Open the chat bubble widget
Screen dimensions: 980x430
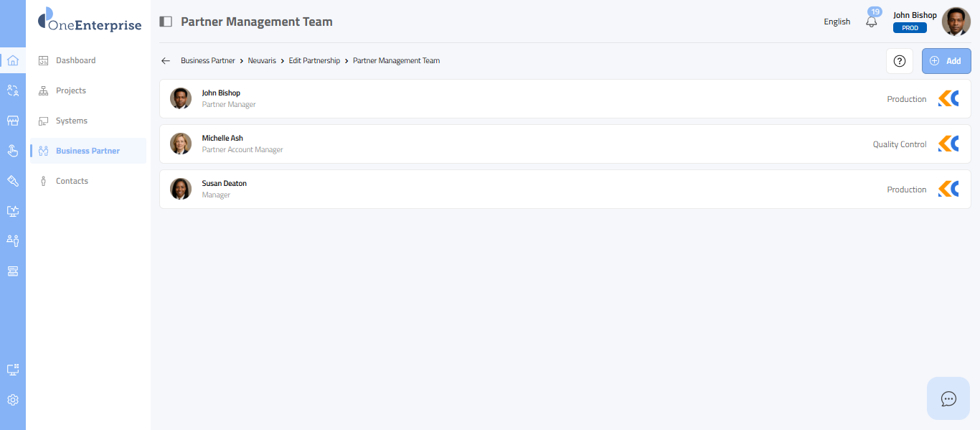tap(948, 398)
